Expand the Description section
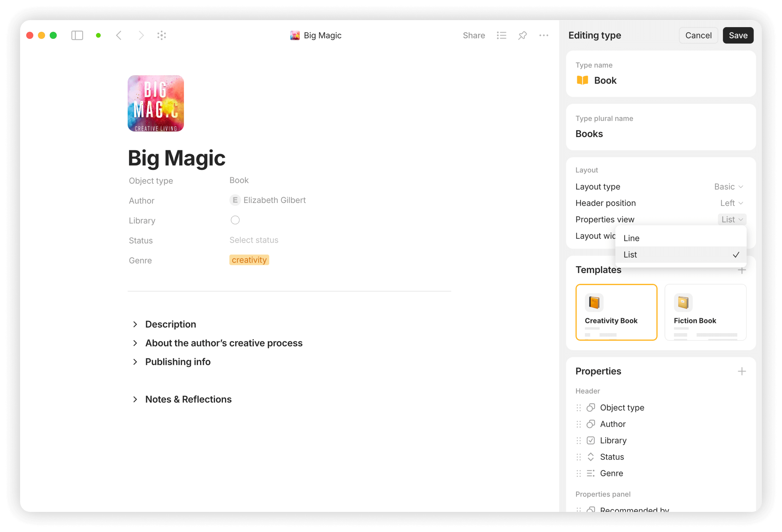Image resolution: width=782 pixels, height=532 pixels. [x=135, y=324]
